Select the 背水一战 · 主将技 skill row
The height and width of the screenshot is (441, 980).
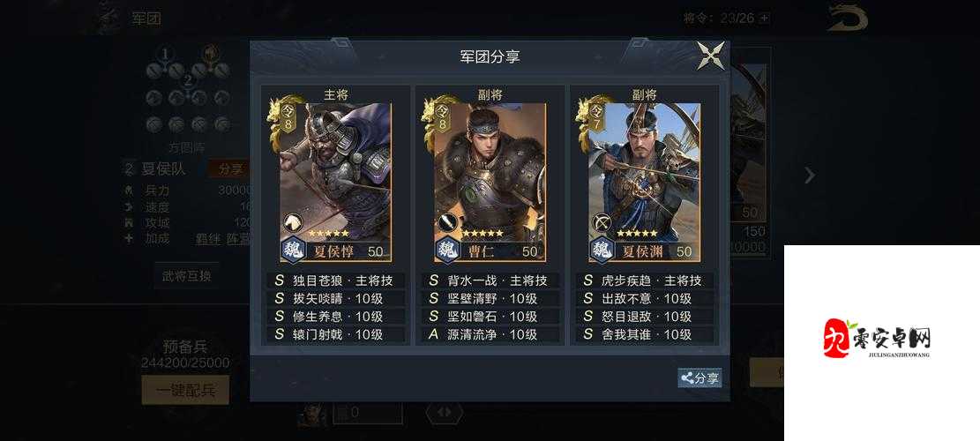(x=490, y=281)
